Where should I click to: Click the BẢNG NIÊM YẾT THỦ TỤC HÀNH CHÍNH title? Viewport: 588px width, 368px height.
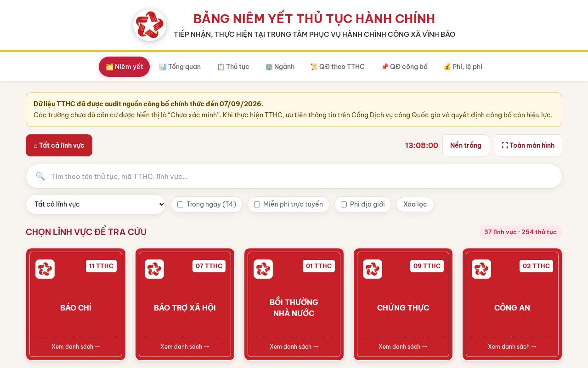click(x=314, y=18)
